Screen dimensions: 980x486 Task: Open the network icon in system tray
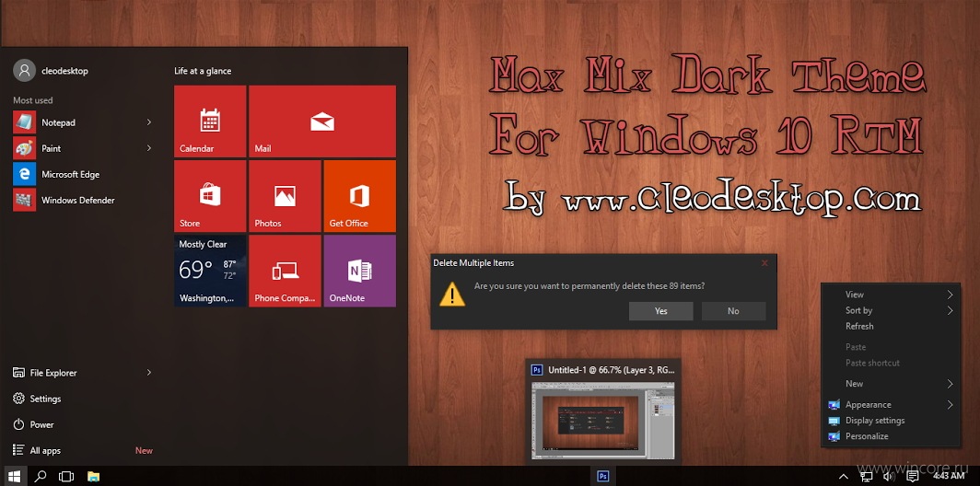click(866, 477)
